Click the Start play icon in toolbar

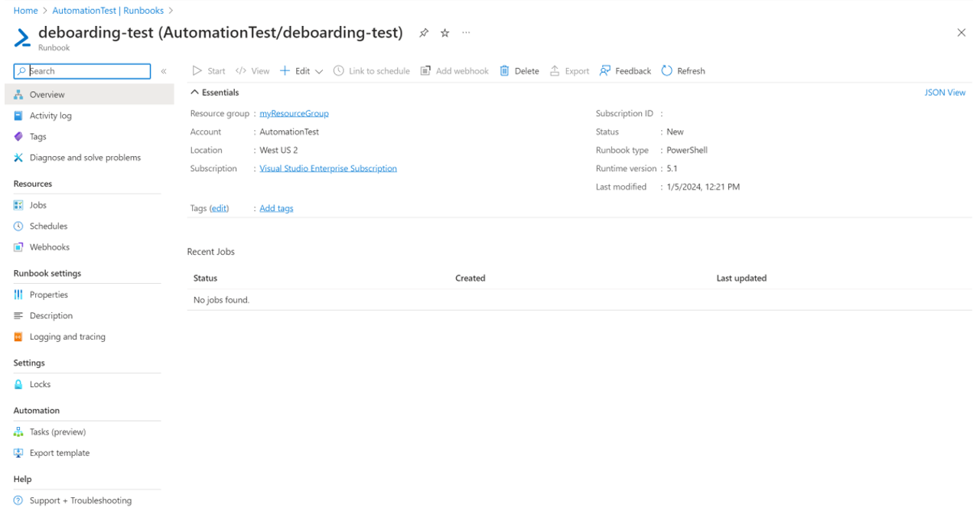click(197, 70)
